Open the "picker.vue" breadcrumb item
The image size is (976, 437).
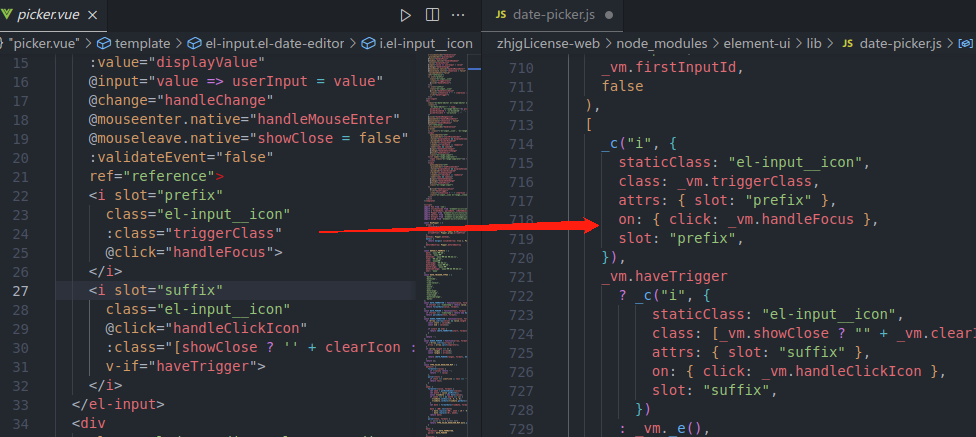click(x=44, y=44)
